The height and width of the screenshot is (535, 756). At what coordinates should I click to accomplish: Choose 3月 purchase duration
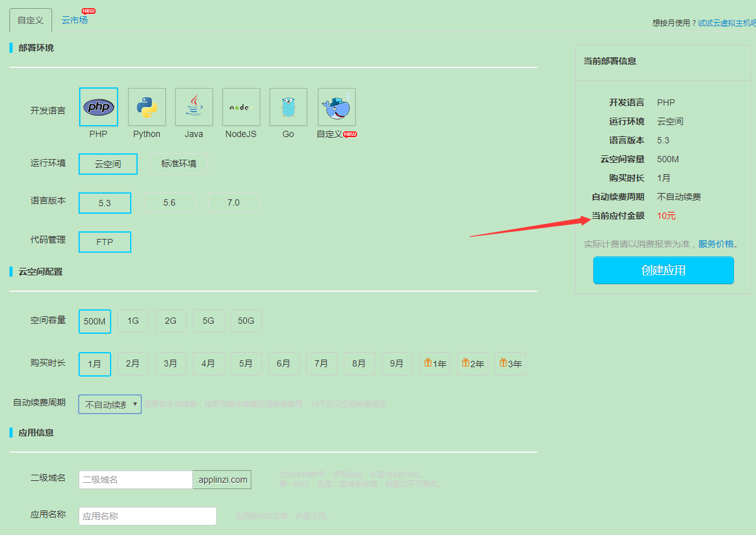pos(171,363)
